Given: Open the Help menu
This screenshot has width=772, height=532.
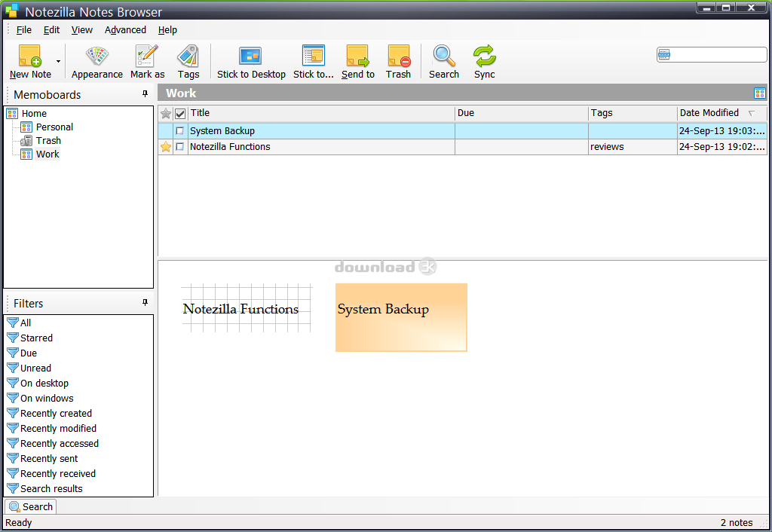Looking at the screenshot, I should (167, 30).
